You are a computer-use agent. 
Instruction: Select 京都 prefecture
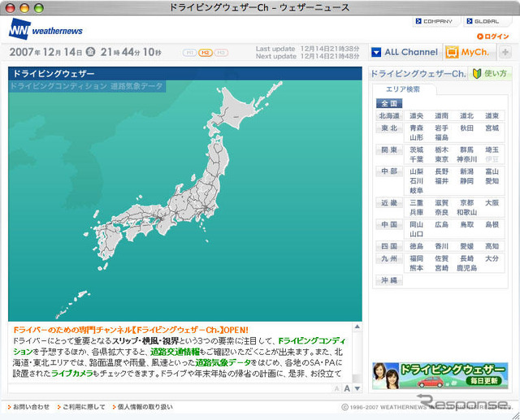coord(466,202)
